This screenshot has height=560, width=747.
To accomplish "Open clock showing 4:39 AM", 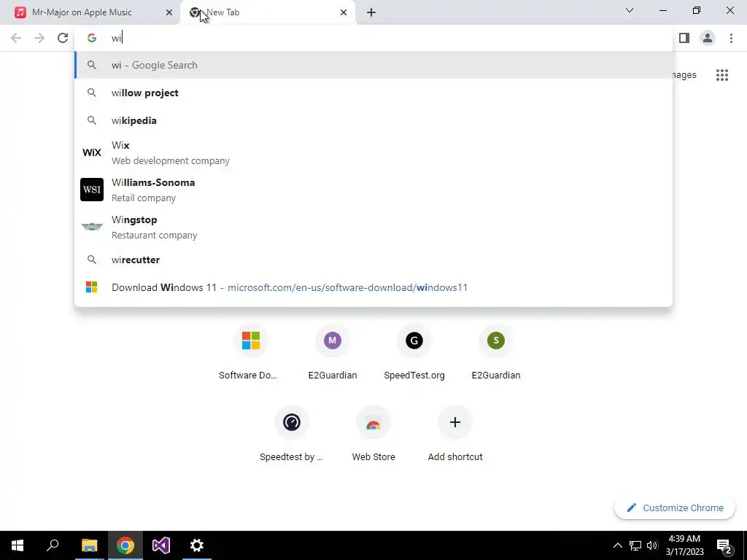I will pos(684,545).
